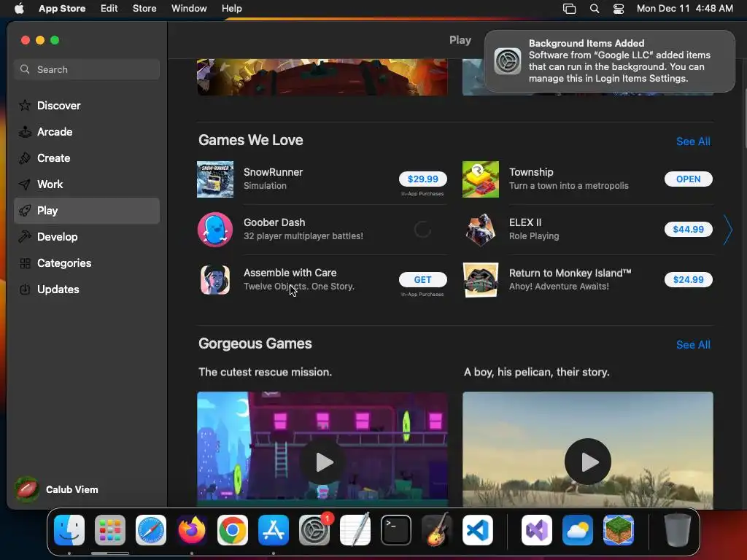The image size is (747, 560).
Task: Click 'A boy, his pelican, their story.' caption
Action: point(536,372)
